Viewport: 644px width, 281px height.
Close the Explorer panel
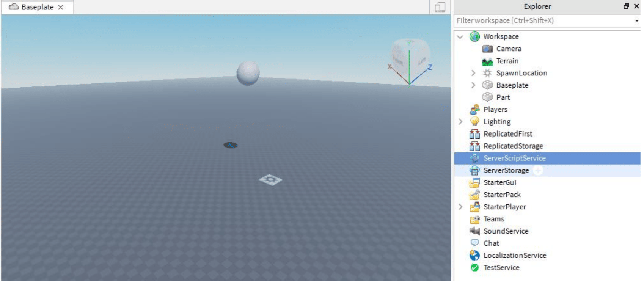637,6
